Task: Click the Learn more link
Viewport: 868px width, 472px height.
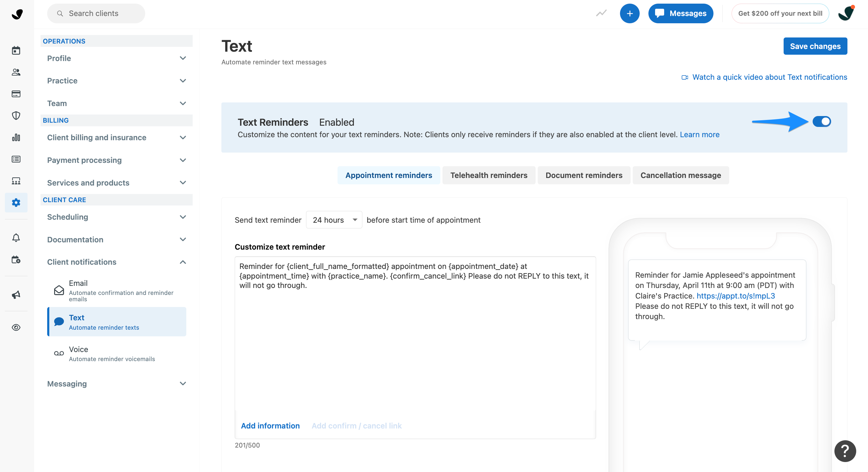Action: coord(700,135)
